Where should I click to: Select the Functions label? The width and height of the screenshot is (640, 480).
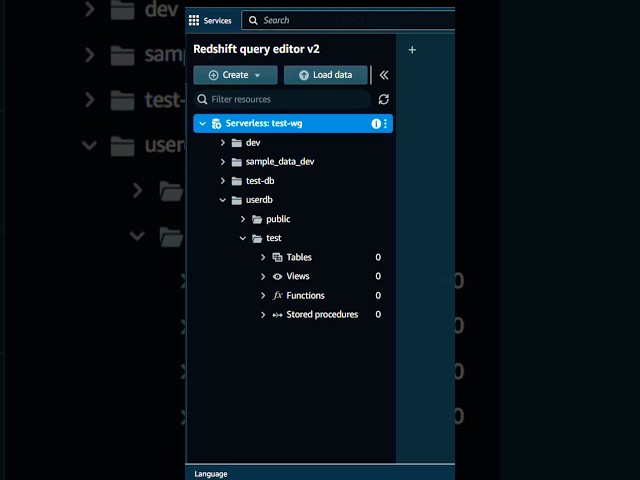(x=305, y=296)
